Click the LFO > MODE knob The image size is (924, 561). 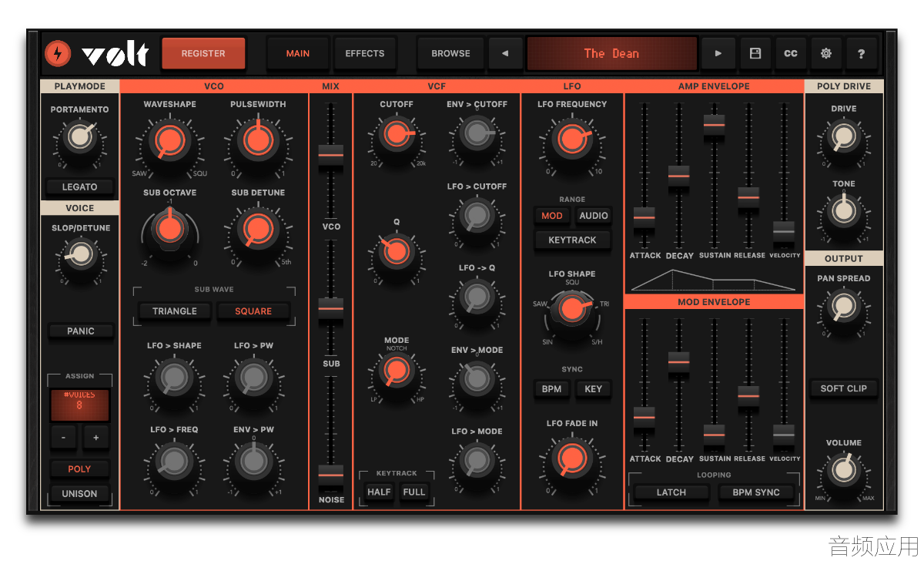pos(477,461)
